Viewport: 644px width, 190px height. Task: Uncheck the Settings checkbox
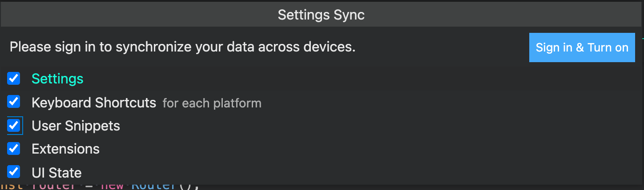14,79
